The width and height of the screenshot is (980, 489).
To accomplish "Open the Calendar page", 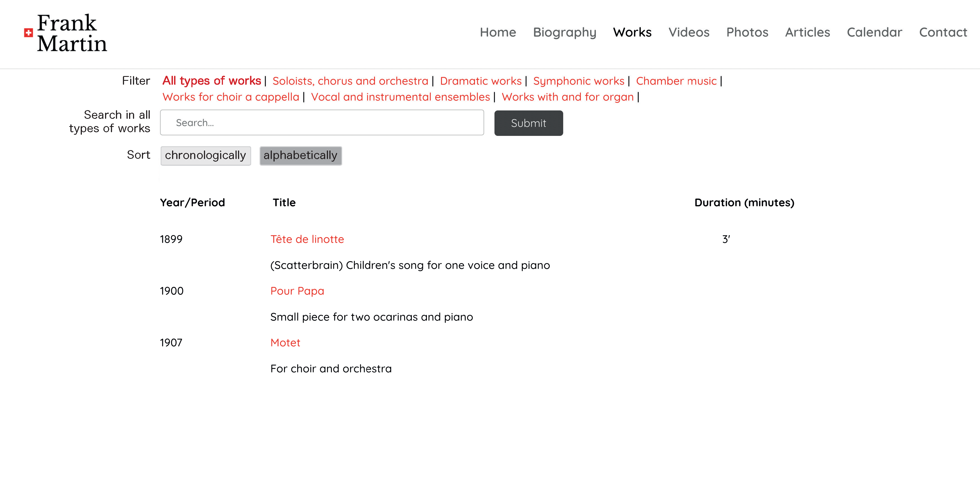I will pyautogui.click(x=874, y=32).
